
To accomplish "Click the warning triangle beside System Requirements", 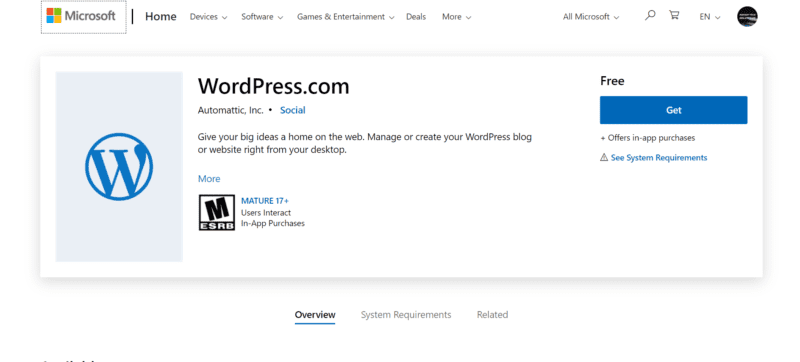I will point(604,158).
